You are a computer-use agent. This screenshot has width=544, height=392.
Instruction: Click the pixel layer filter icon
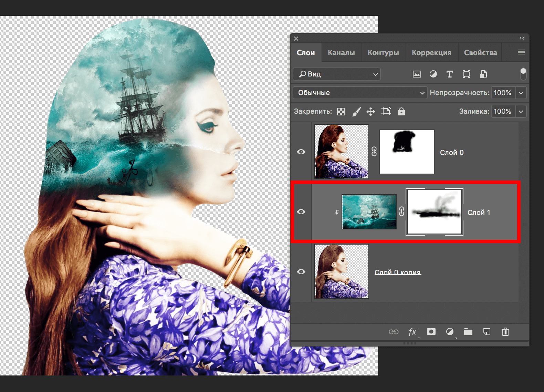pyautogui.click(x=417, y=74)
